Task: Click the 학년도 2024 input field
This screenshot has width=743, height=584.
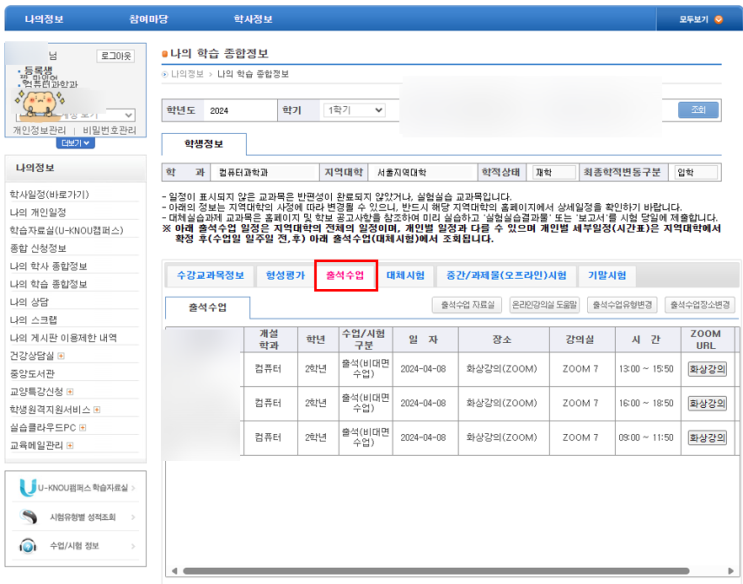Action: click(x=240, y=111)
